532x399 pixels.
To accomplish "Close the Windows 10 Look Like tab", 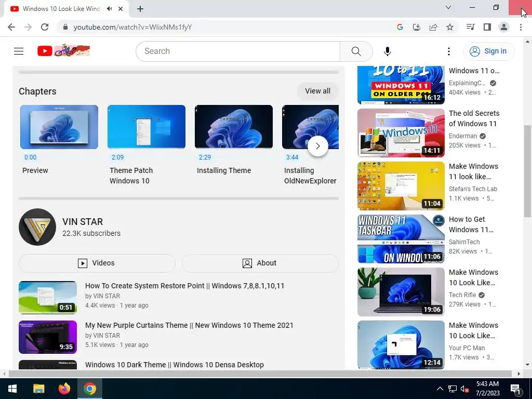I will 121,9.
